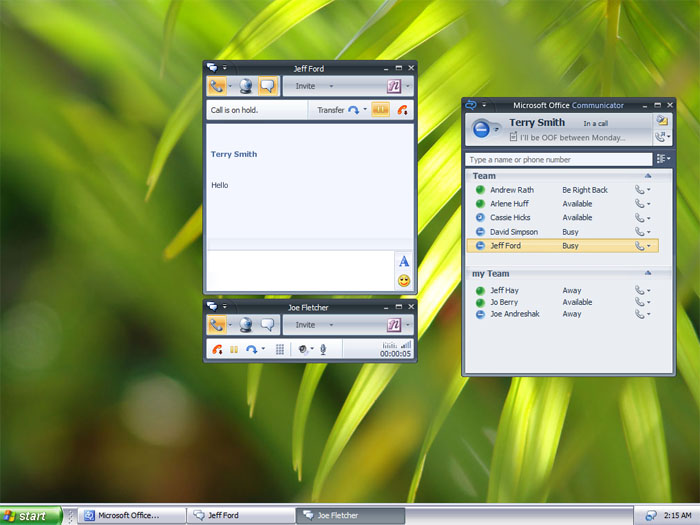Mute speaker in Joe Fletcher window
The width and height of the screenshot is (700, 525).
(303, 350)
